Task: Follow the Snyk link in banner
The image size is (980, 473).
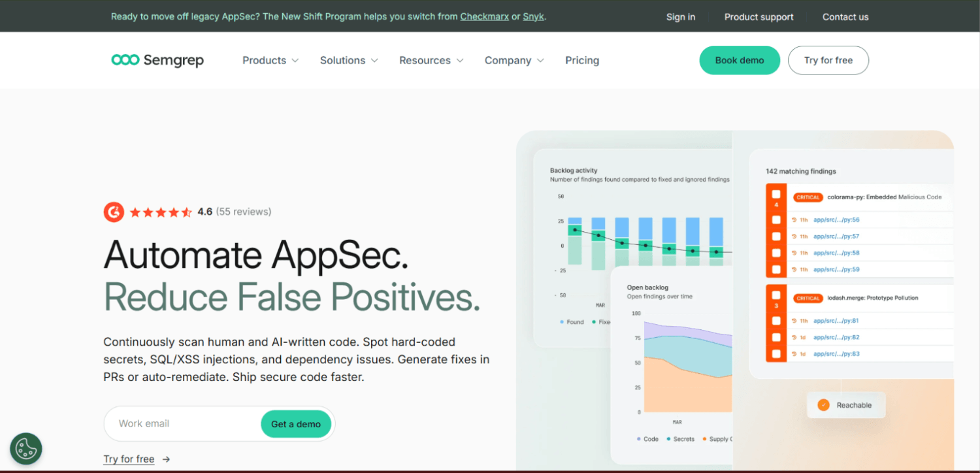Action: [x=533, y=16]
